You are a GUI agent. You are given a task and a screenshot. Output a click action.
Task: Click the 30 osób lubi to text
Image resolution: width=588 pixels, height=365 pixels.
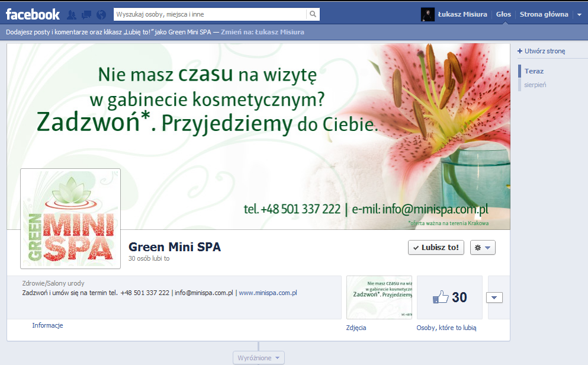pyautogui.click(x=149, y=258)
